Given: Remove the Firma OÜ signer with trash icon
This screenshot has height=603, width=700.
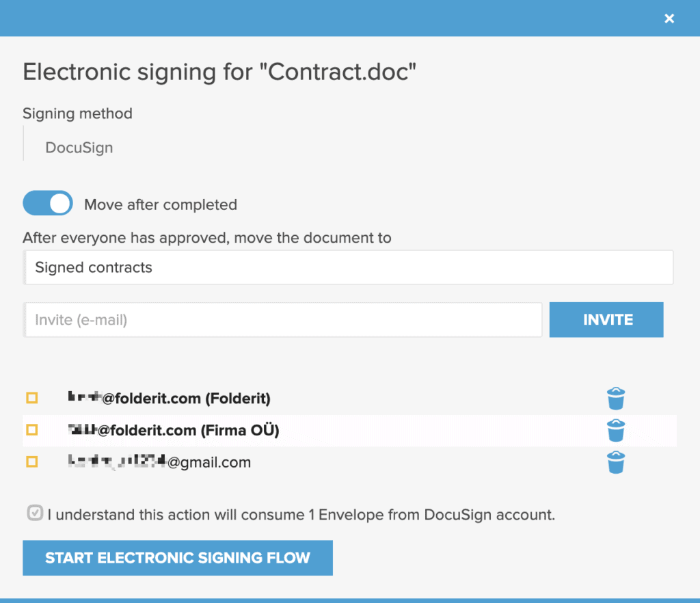Looking at the screenshot, I should coord(615,430).
